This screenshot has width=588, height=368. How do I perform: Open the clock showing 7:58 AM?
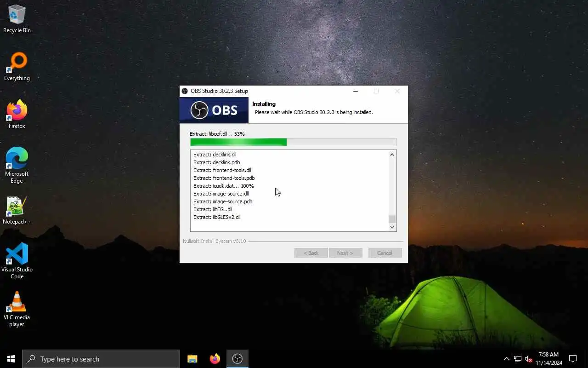coord(548,359)
